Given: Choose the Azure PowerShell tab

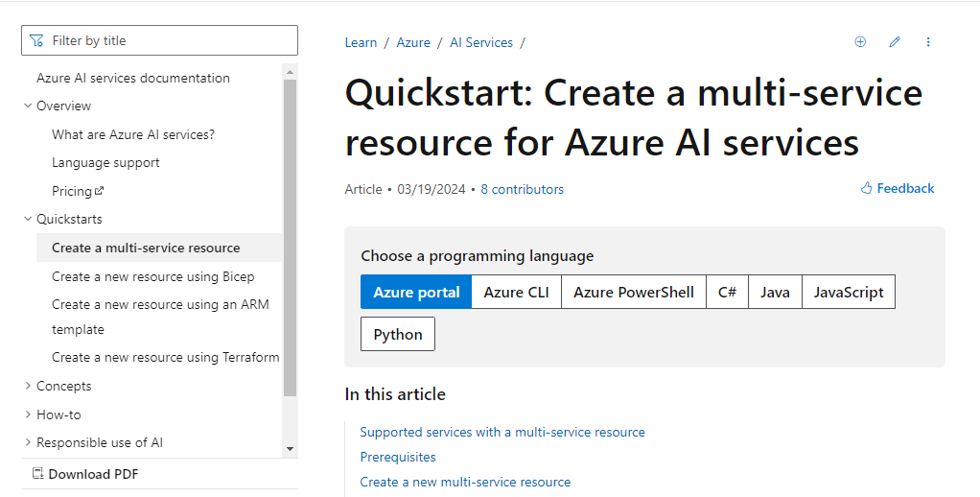Looking at the screenshot, I should (x=633, y=293).
